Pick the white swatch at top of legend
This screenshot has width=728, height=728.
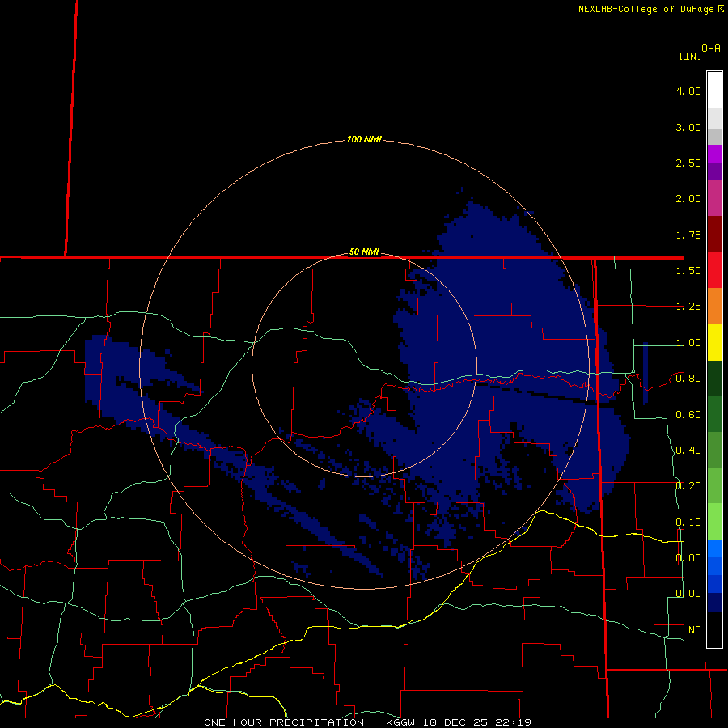point(714,91)
